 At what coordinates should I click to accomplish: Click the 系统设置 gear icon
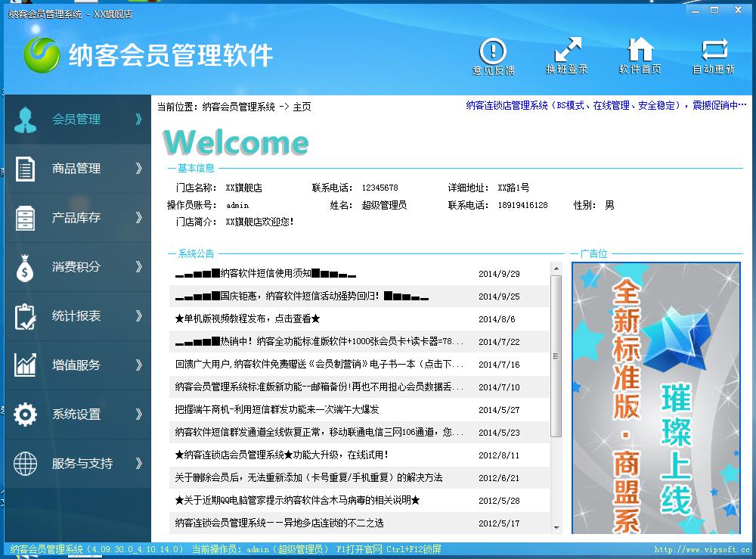pos(25,415)
